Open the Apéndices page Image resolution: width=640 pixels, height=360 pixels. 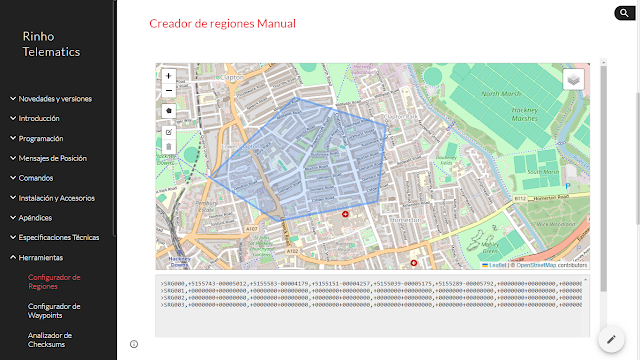[35, 218]
